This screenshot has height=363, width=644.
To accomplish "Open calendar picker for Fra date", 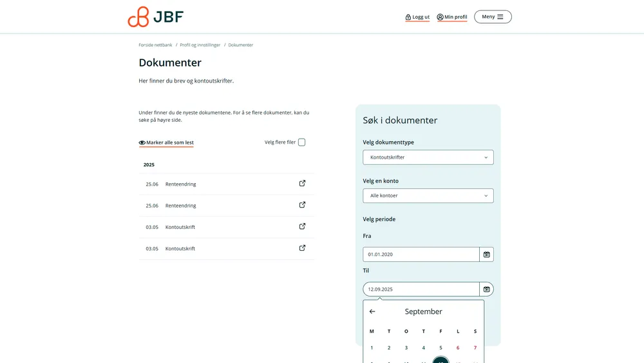I will click(486, 255).
